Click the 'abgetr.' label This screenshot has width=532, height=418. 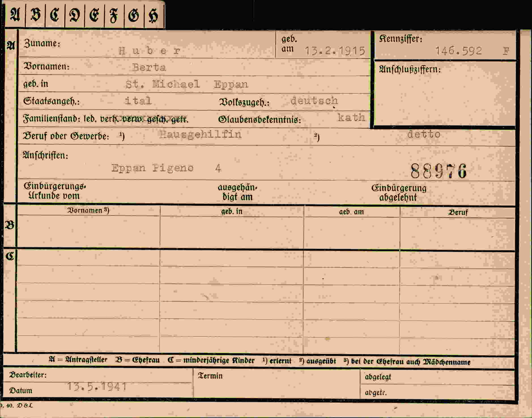point(376,393)
